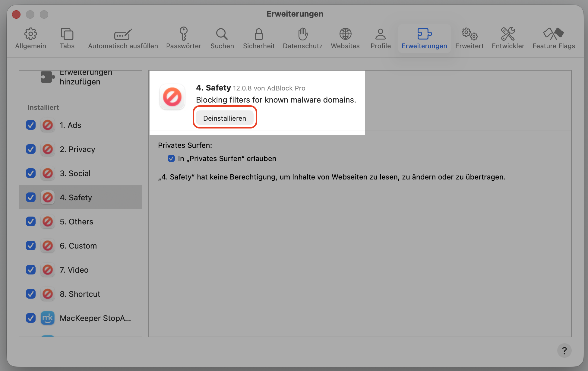Image resolution: width=588 pixels, height=371 pixels.
Task: Click Erweiterungen hinzufügen puzzle icon
Action: click(48, 77)
